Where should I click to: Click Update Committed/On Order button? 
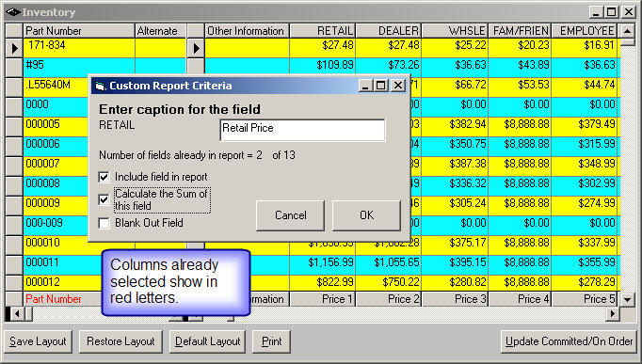pyautogui.click(x=569, y=341)
